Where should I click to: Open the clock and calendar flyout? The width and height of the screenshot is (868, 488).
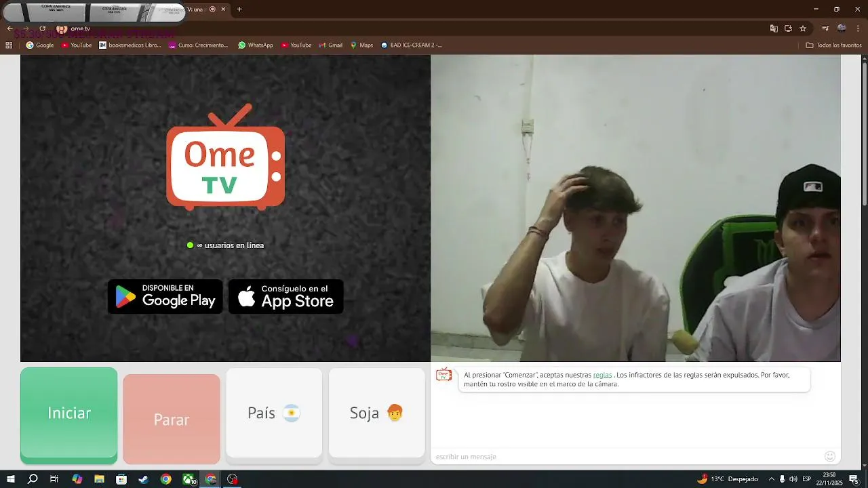click(x=829, y=479)
